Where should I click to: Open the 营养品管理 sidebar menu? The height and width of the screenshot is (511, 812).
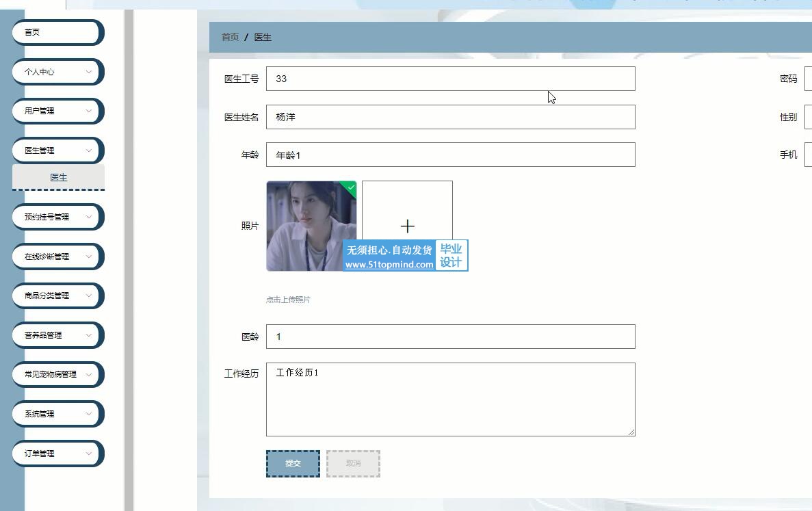tap(57, 335)
